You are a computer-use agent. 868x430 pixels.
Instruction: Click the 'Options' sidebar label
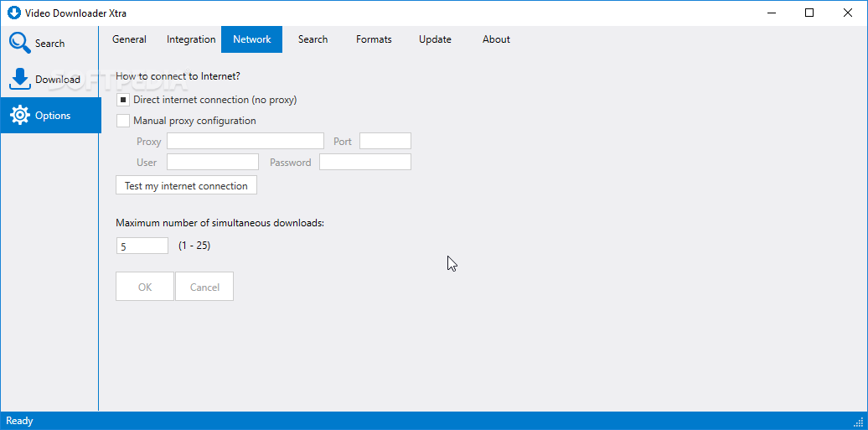53,116
